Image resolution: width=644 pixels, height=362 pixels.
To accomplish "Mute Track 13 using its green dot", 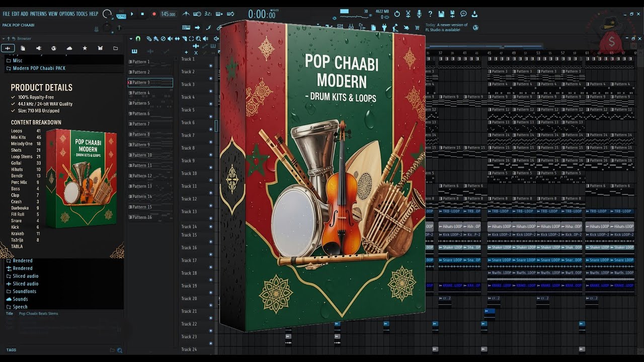I will point(210,218).
